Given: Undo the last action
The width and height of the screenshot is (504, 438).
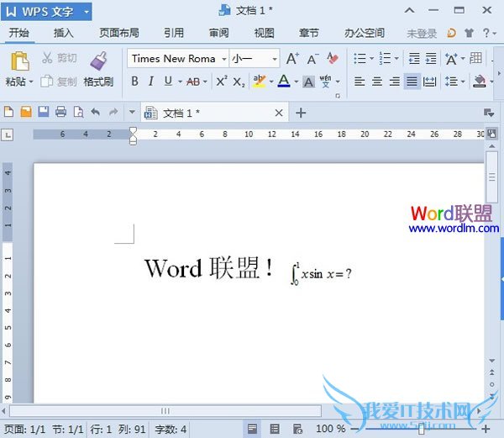Looking at the screenshot, I should (96, 112).
